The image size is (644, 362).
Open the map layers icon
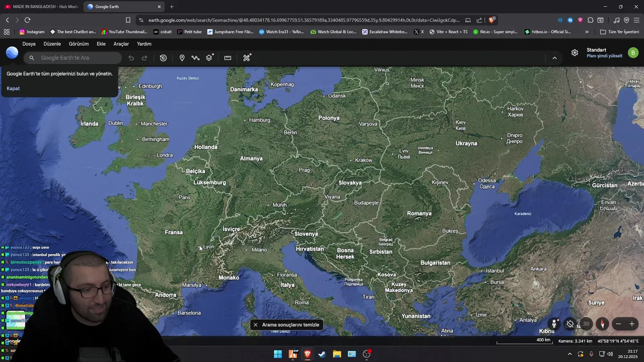[x=209, y=57]
